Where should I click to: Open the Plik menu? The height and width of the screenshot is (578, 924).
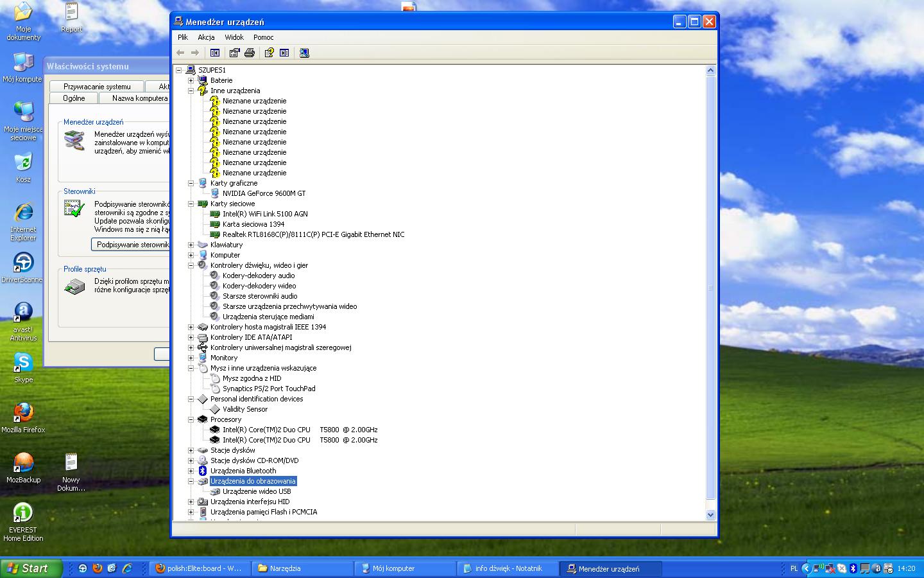[x=183, y=37]
